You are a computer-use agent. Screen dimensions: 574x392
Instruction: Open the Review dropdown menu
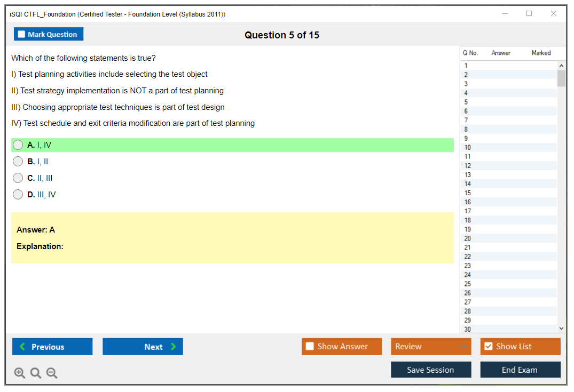[x=430, y=347]
